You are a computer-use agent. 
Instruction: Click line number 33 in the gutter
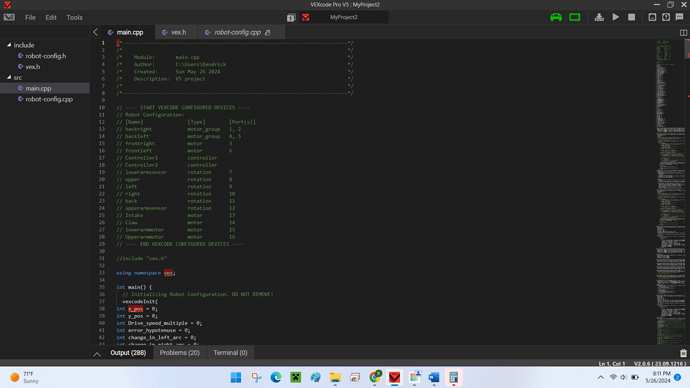[102, 273]
